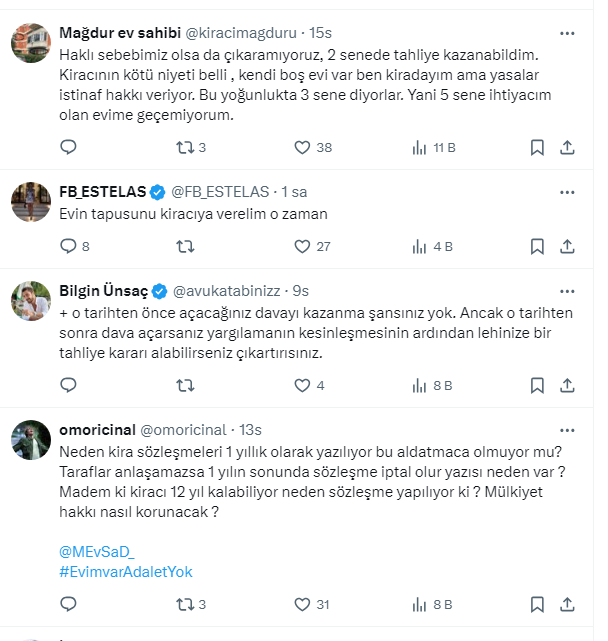608x641 pixels.
Task: Bookmark Mağdur ev sahibi's tweet
Action: coord(537,148)
